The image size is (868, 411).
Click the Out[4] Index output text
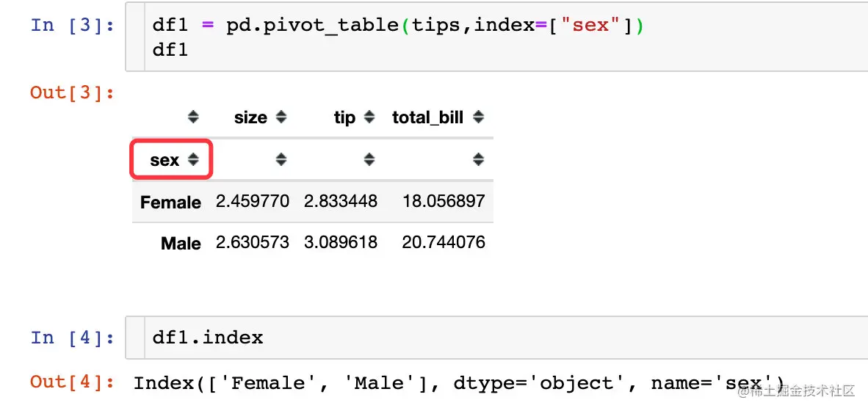[x=459, y=383]
